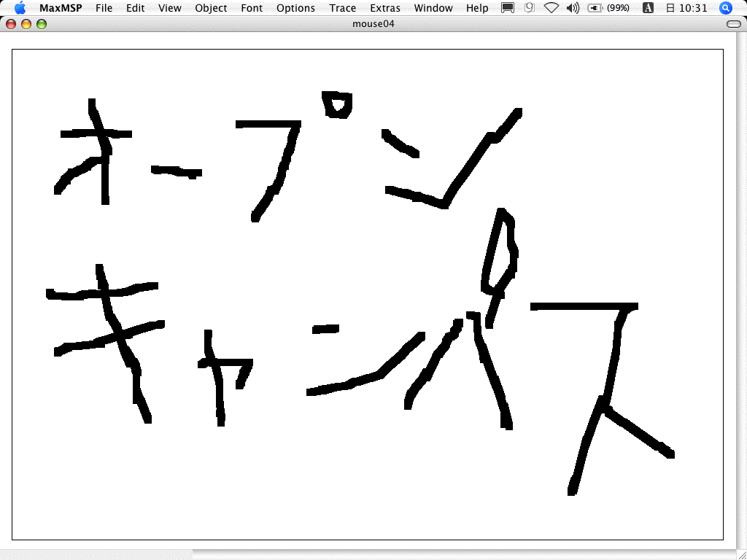This screenshot has width=747, height=560.
Task: Open the Trace menu
Action: click(343, 8)
